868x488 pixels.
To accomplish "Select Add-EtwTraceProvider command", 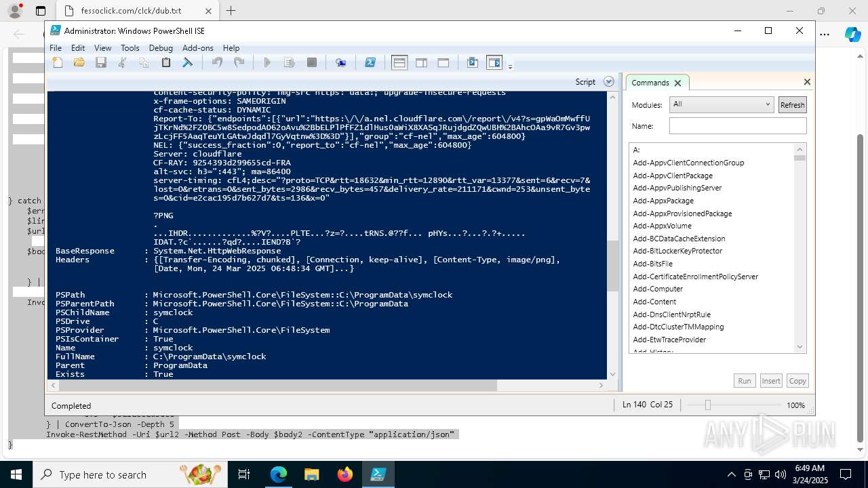I will [x=669, y=340].
